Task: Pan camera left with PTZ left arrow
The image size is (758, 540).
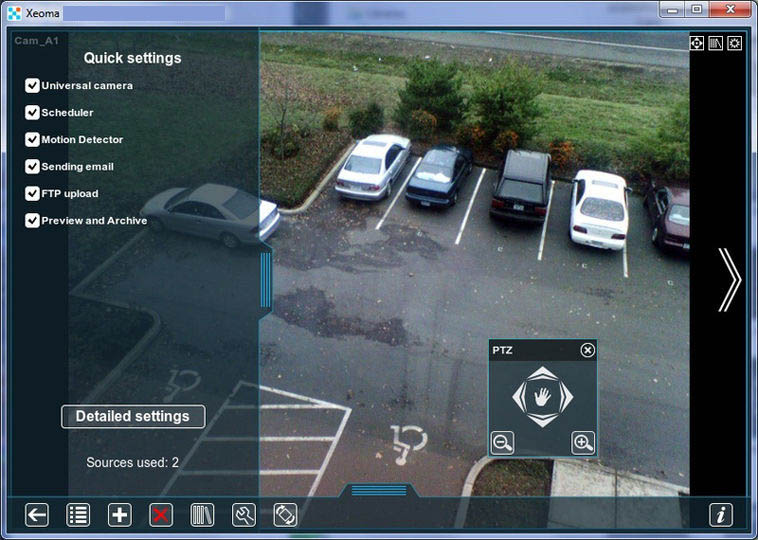Action: coord(518,397)
